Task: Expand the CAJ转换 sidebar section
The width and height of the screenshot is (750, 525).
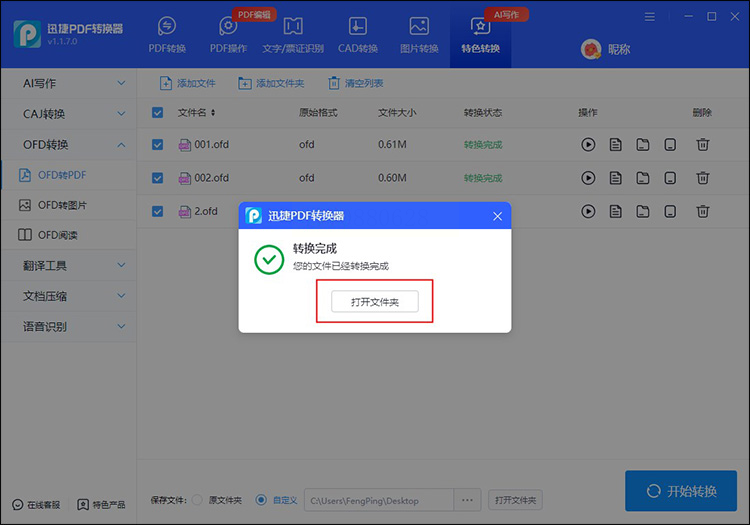Action: click(x=69, y=114)
